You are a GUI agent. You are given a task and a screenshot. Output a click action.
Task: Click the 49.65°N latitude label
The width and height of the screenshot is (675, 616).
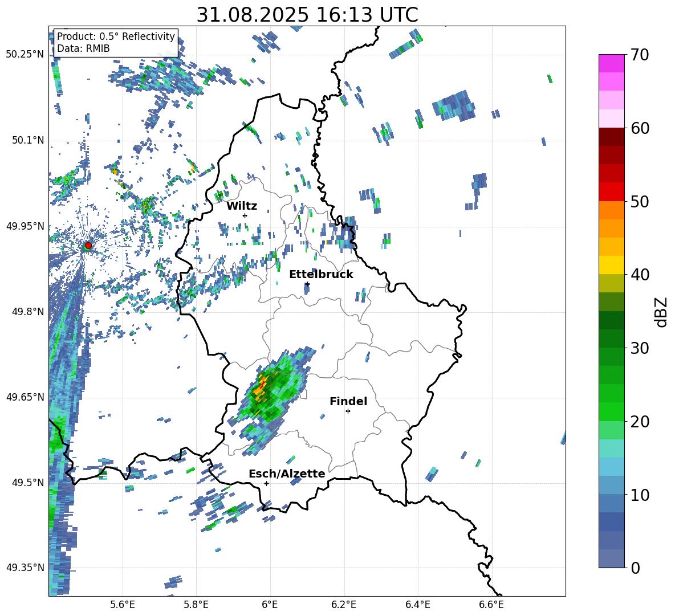coord(25,397)
